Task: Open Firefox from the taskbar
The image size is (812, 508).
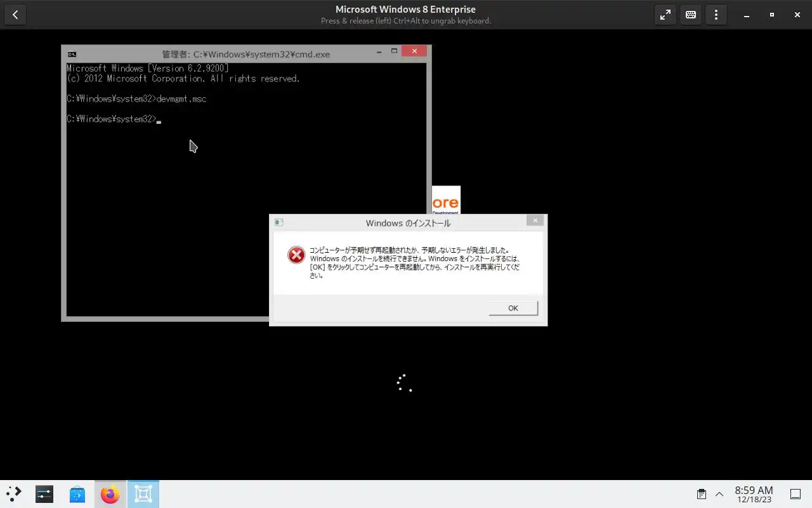Action: coord(110,494)
